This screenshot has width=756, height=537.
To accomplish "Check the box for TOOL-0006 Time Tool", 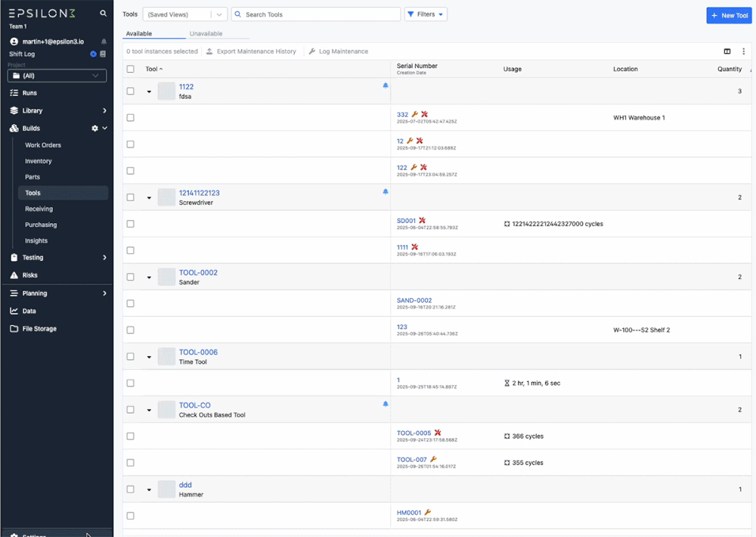I will coord(130,356).
